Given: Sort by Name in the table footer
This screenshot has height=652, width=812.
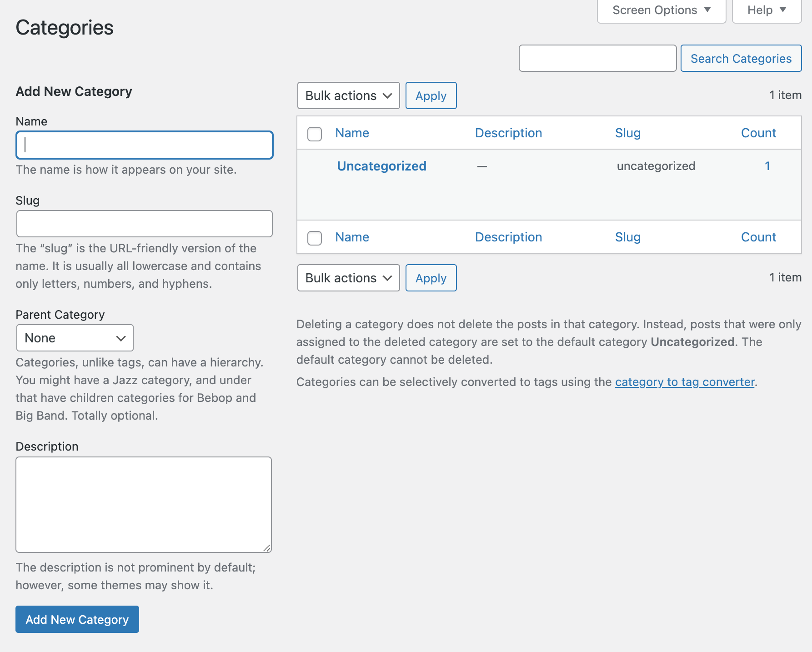Looking at the screenshot, I should pyautogui.click(x=352, y=237).
